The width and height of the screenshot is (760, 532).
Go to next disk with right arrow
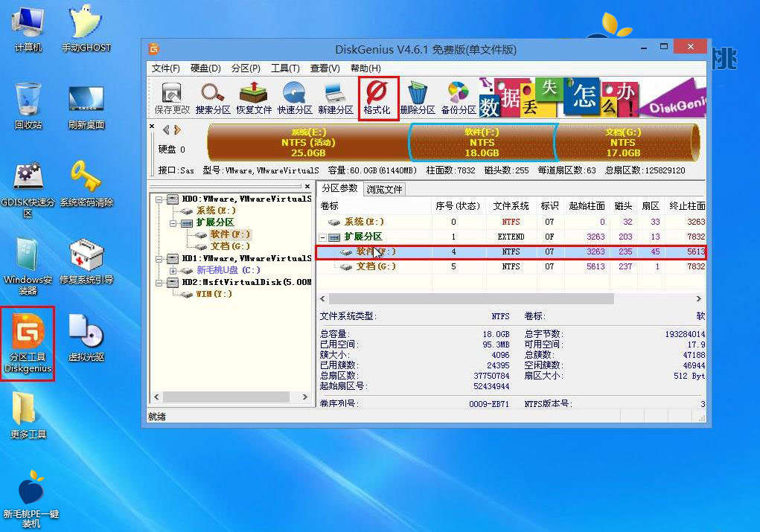177,130
